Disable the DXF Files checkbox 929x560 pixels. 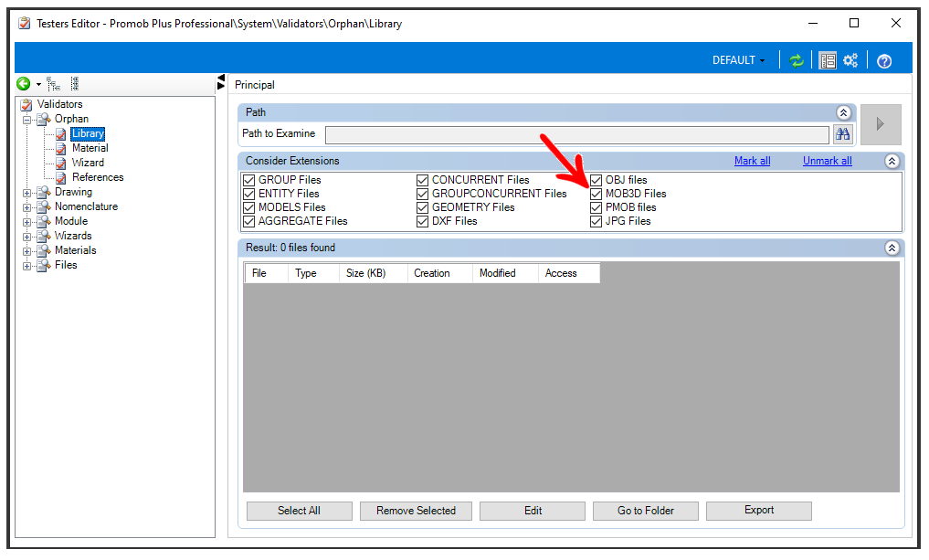[x=422, y=221]
